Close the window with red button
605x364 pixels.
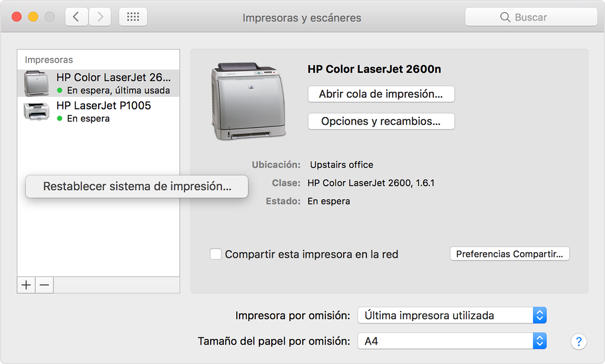click(17, 17)
